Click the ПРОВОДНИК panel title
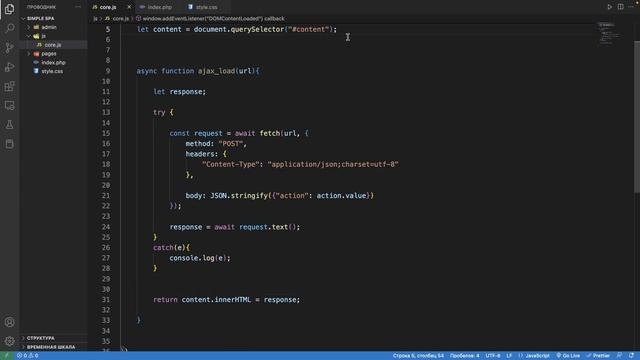This screenshot has height=360, width=640. click(41, 7)
